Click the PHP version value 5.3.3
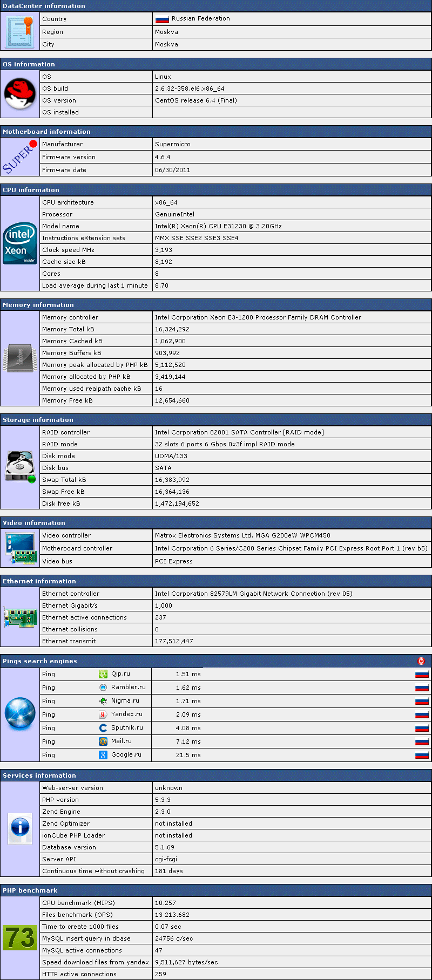This screenshot has width=432, height=980. (x=163, y=800)
